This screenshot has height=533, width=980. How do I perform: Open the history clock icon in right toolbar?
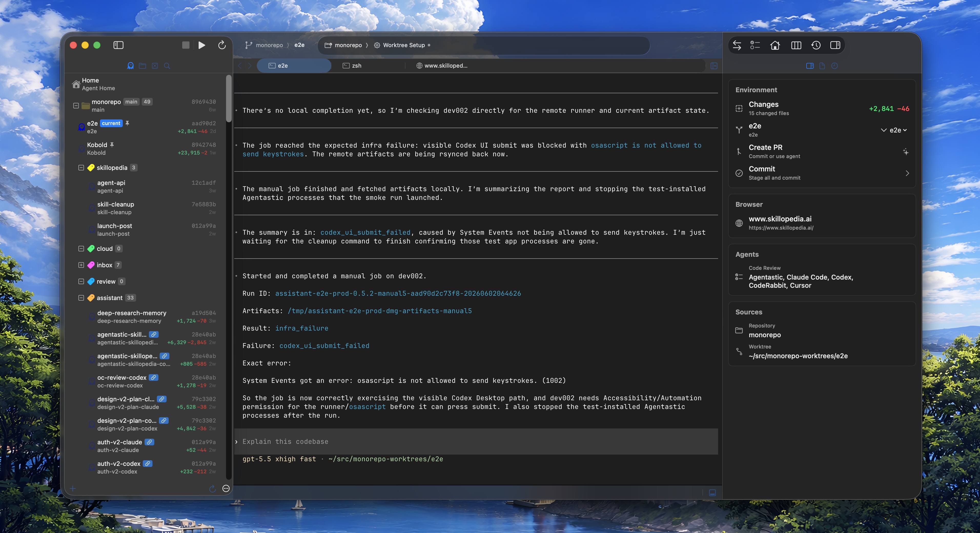(x=816, y=45)
